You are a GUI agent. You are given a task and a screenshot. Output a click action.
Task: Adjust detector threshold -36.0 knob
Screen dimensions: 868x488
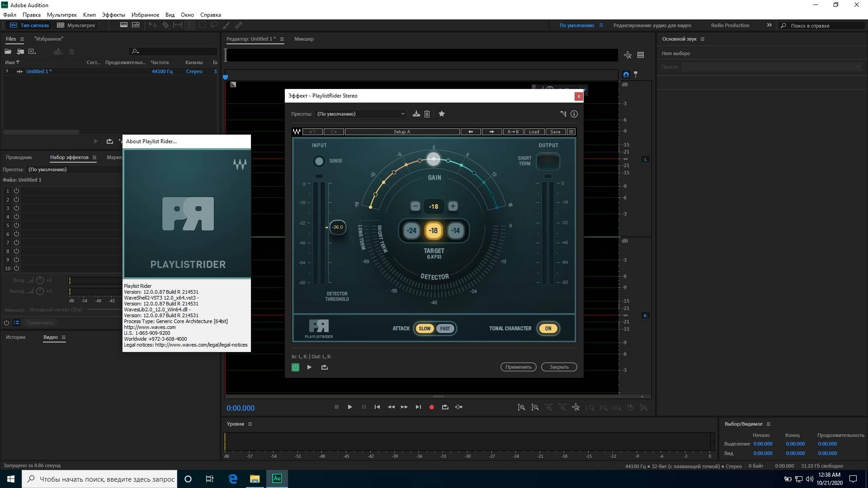pos(338,227)
